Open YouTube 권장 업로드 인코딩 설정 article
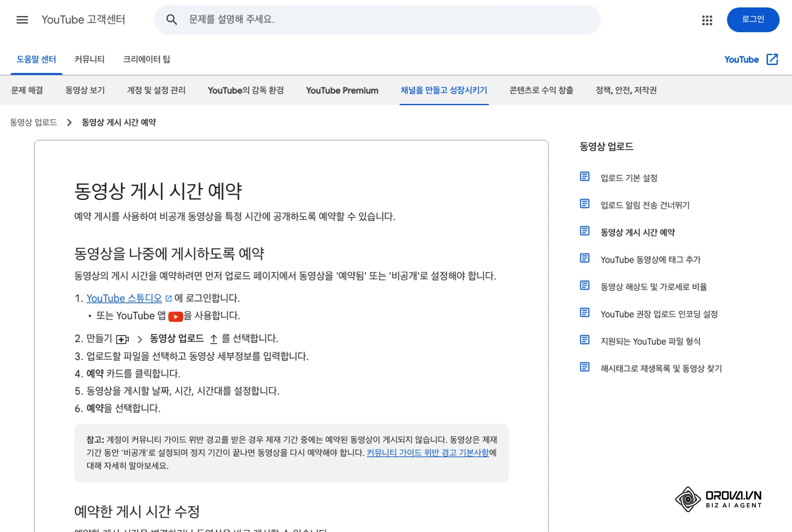Screen dimensions: 792x532 (659, 314)
